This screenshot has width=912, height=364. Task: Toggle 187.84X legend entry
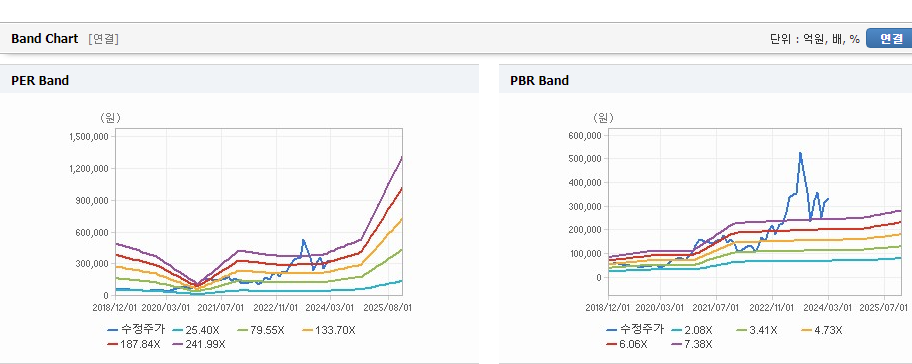click(x=134, y=344)
